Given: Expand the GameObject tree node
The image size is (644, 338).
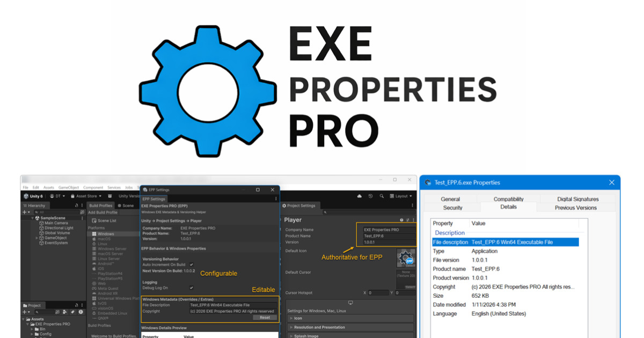Looking at the screenshot, I should pos(37,238).
